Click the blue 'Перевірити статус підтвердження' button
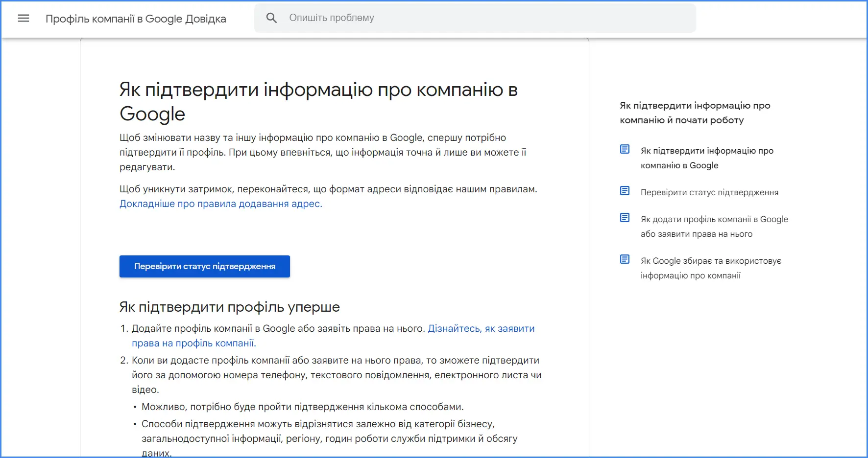The width and height of the screenshot is (868, 458). point(205,266)
